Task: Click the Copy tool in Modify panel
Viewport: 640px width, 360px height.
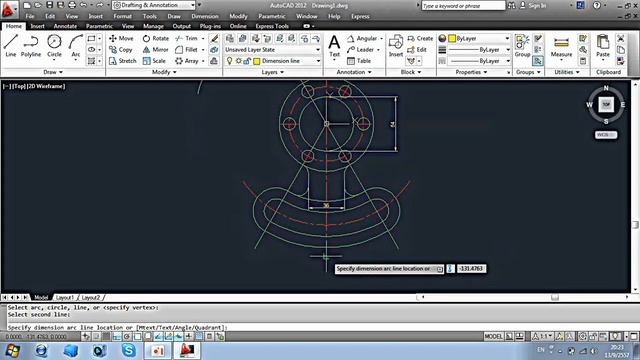Action: [121, 49]
